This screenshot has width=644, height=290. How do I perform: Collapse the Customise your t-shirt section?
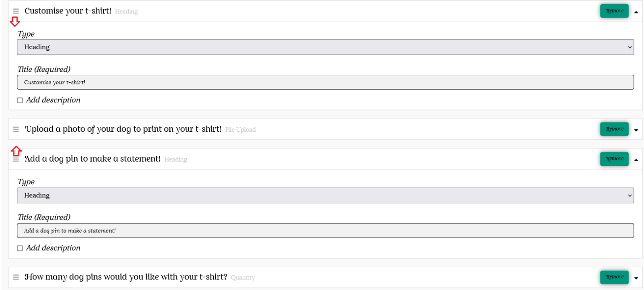636,12
